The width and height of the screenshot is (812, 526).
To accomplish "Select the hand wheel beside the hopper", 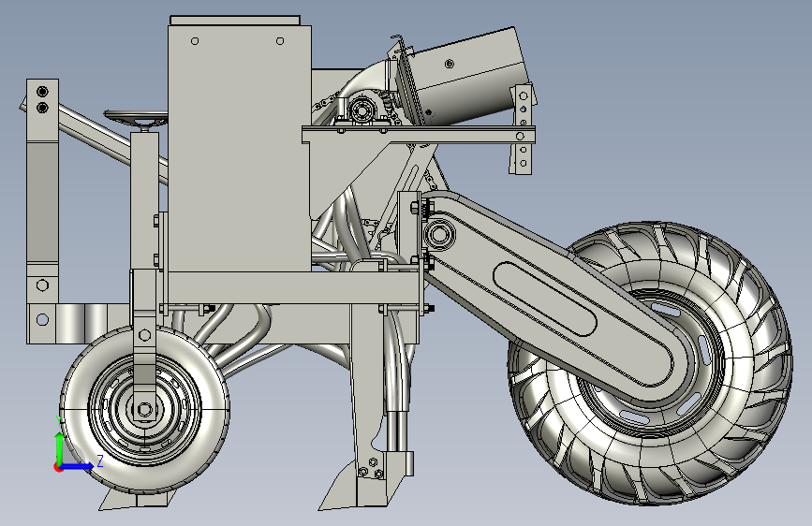I will [136, 119].
